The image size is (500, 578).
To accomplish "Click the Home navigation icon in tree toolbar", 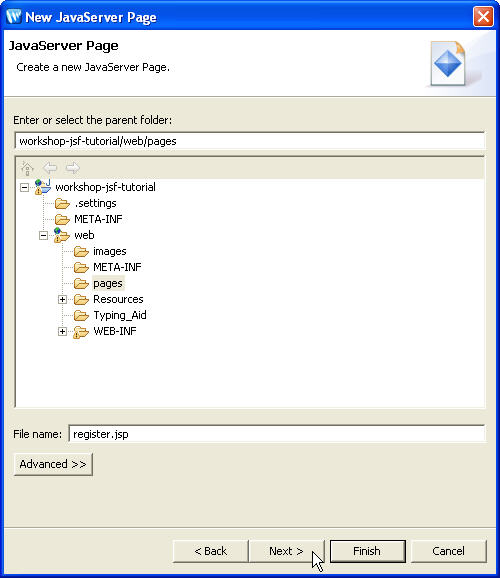I will coord(27,168).
